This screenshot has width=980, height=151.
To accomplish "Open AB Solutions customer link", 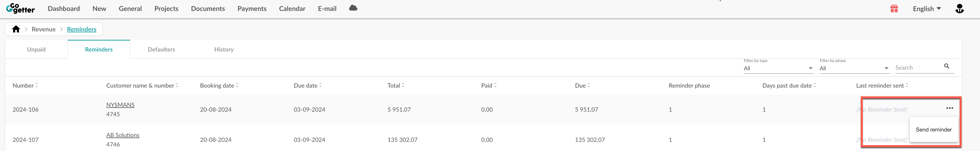I will coord(123,135).
